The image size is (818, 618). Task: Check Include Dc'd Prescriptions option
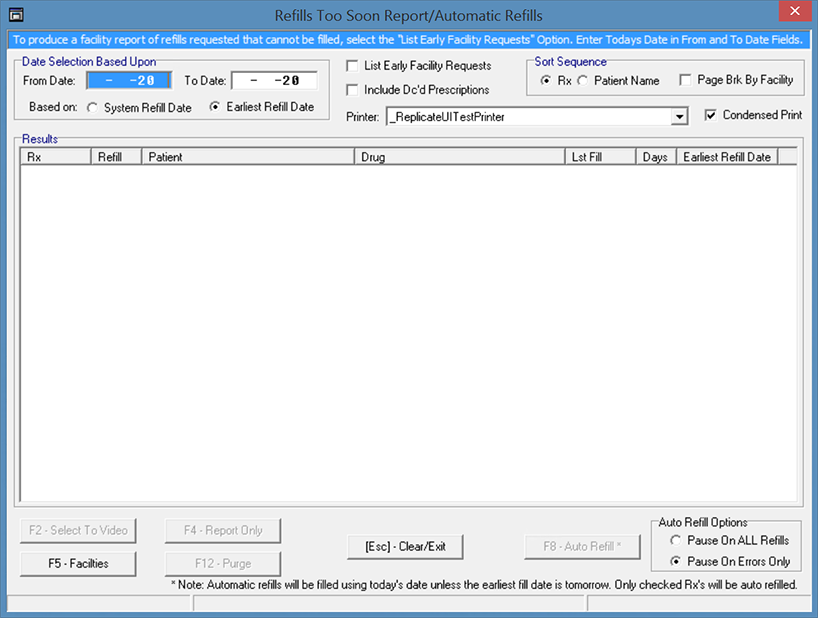coord(352,90)
